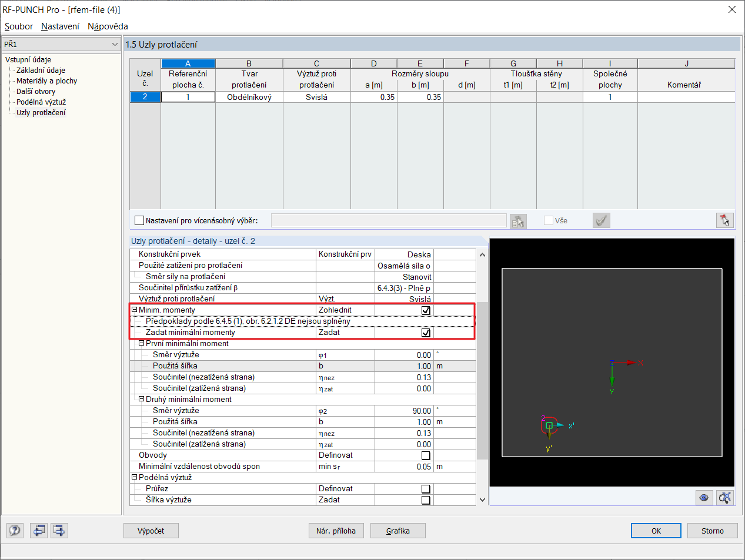The height and width of the screenshot is (560, 745).
Task: Select Uzly protlačení tree item
Action: point(41,112)
